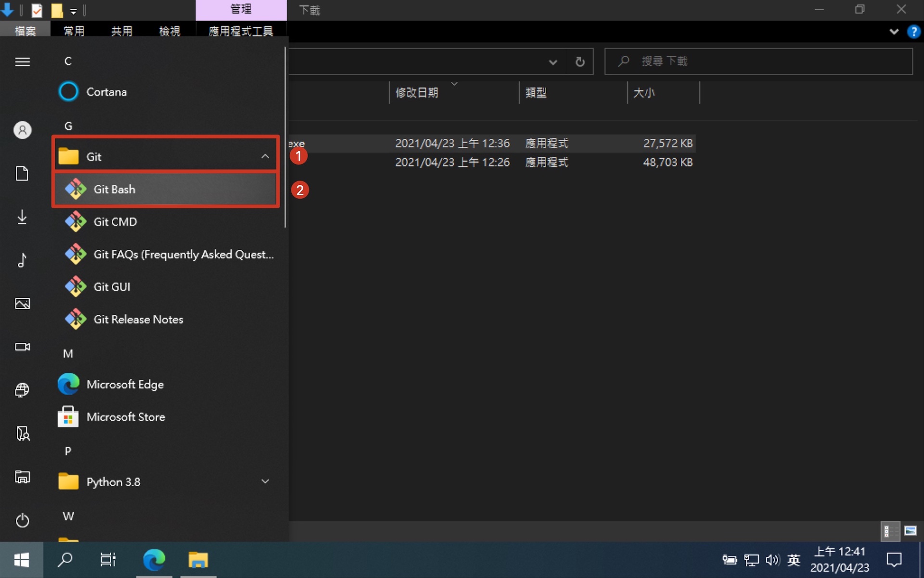Open the address bar history dropdown
The image size is (924, 578).
553,62
